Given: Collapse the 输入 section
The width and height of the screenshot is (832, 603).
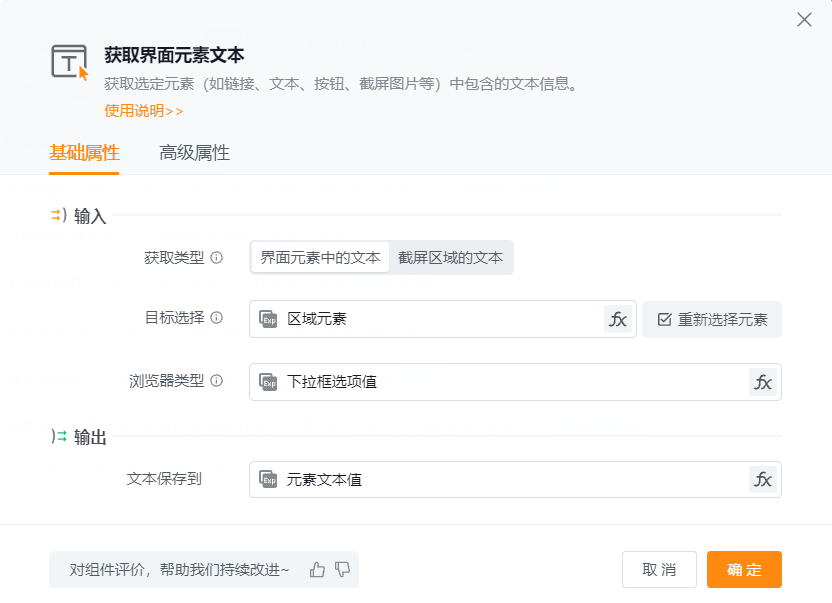Looking at the screenshot, I should pos(58,216).
